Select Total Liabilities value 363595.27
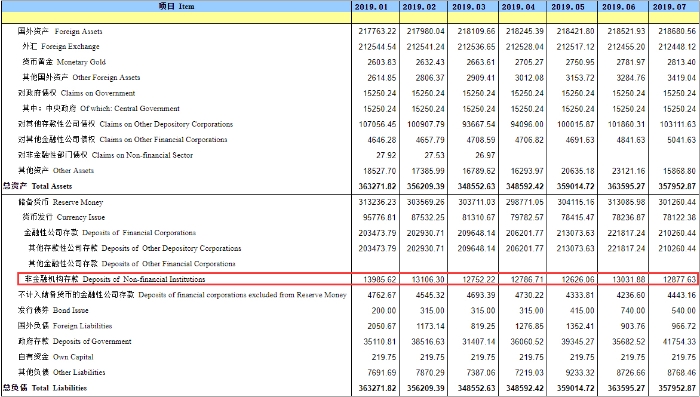Viewport: 700px width, 397px height. [x=626, y=388]
